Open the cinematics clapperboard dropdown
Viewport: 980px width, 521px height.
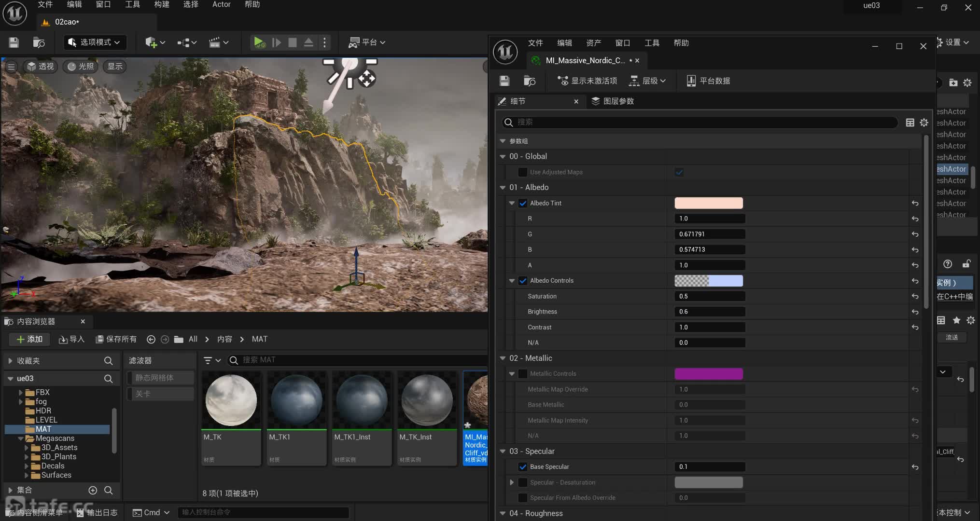tap(219, 42)
